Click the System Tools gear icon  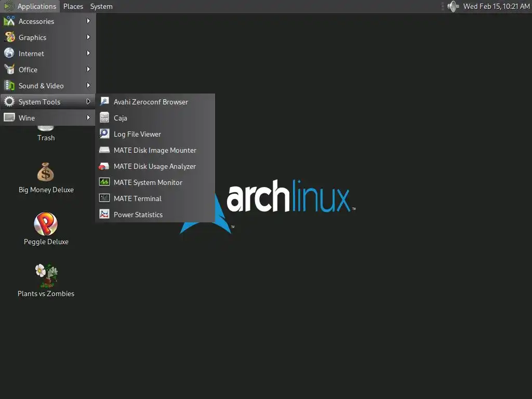(x=9, y=101)
